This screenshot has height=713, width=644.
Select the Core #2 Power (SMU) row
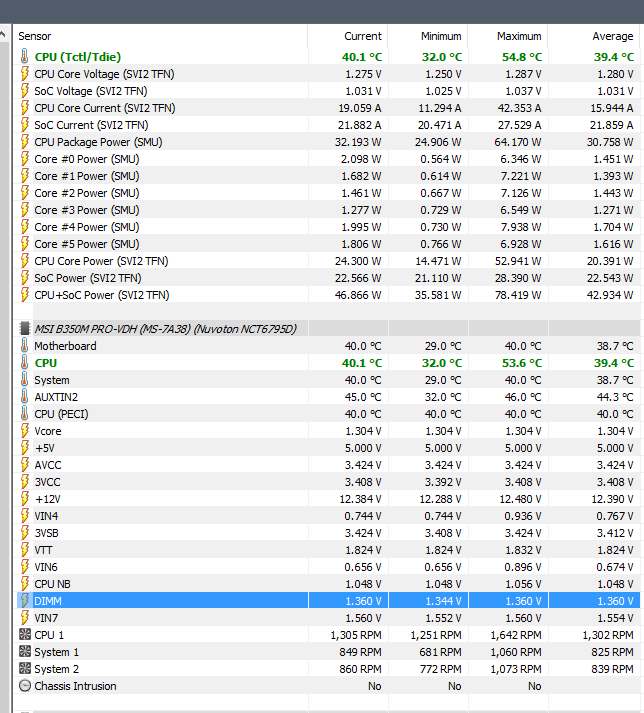click(x=328, y=193)
